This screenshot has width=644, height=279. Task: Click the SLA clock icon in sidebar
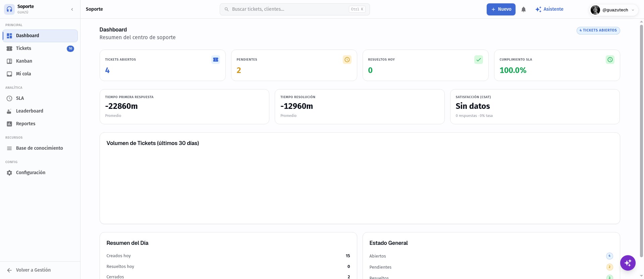click(9, 98)
